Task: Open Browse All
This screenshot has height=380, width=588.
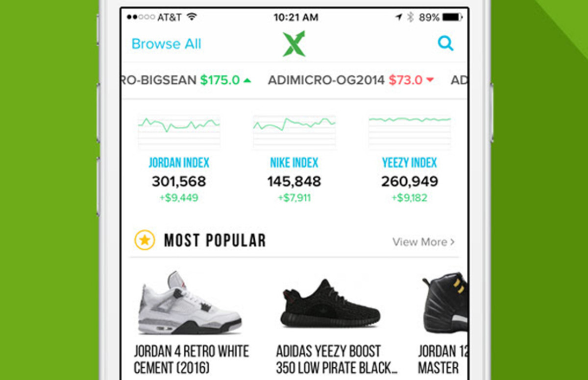Action: [167, 44]
